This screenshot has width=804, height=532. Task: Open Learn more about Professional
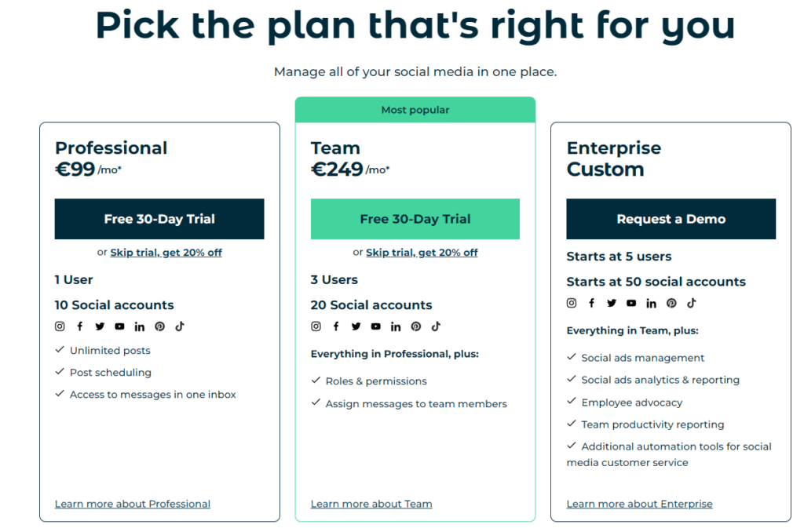[133, 504]
